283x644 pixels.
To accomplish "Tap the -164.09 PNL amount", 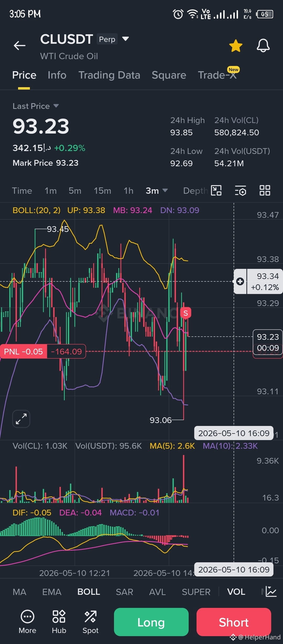I will tap(66, 351).
